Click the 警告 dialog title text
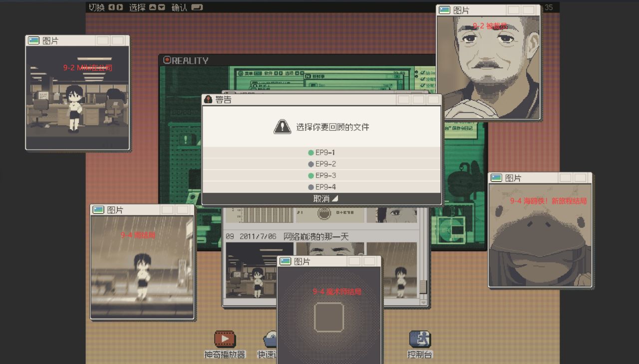The width and height of the screenshot is (639, 364). (223, 100)
